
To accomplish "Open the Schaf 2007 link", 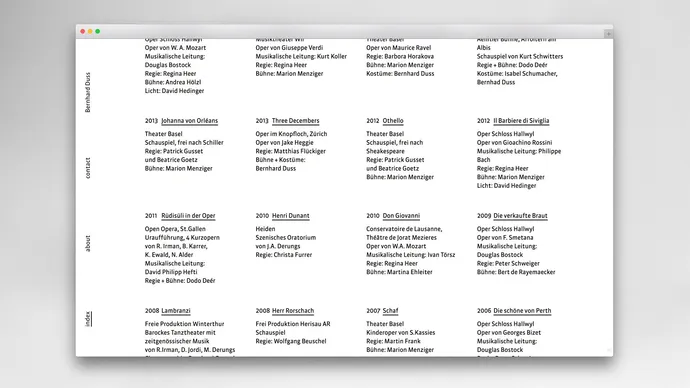I will pyautogui.click(x=390, y=311).
